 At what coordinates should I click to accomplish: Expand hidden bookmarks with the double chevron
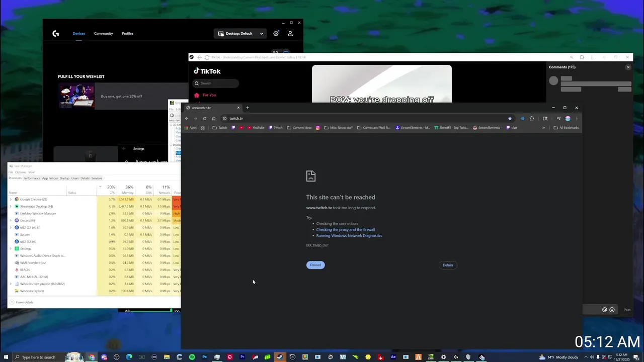click(543, 128)
